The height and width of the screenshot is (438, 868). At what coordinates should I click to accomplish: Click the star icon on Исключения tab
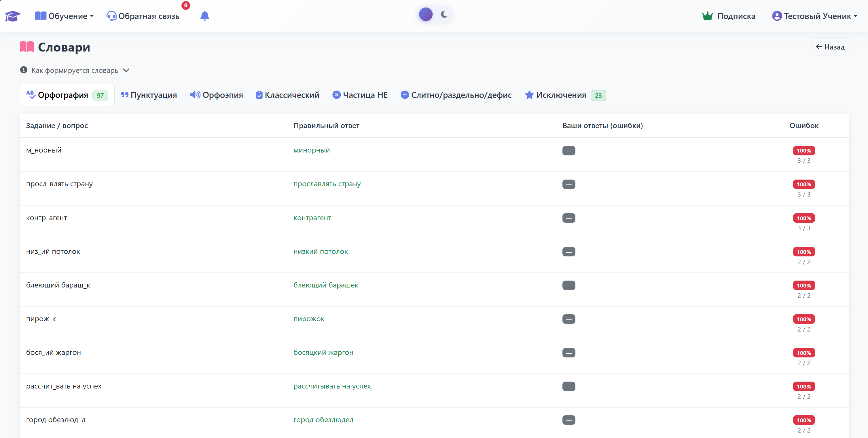529,95
